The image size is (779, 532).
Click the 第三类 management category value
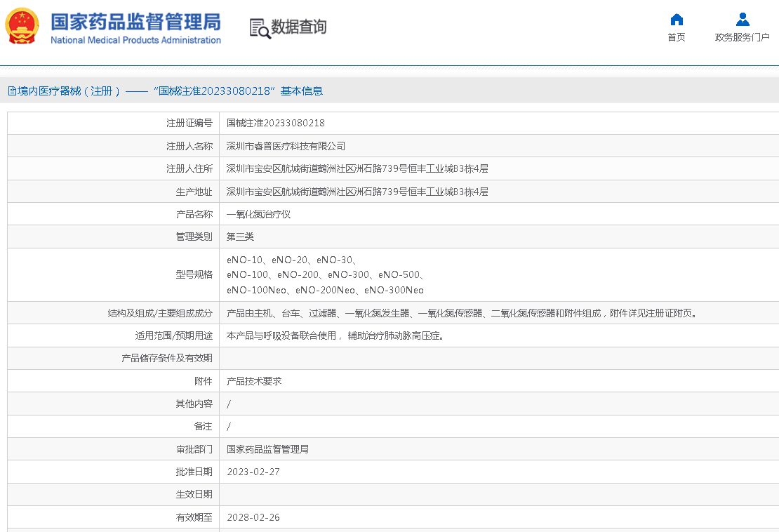[240, 237]
